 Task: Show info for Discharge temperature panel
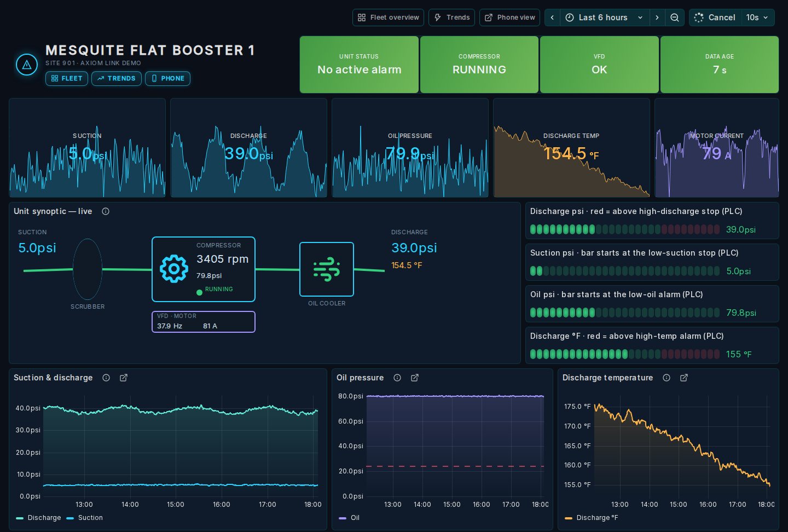tap(667, 378)
